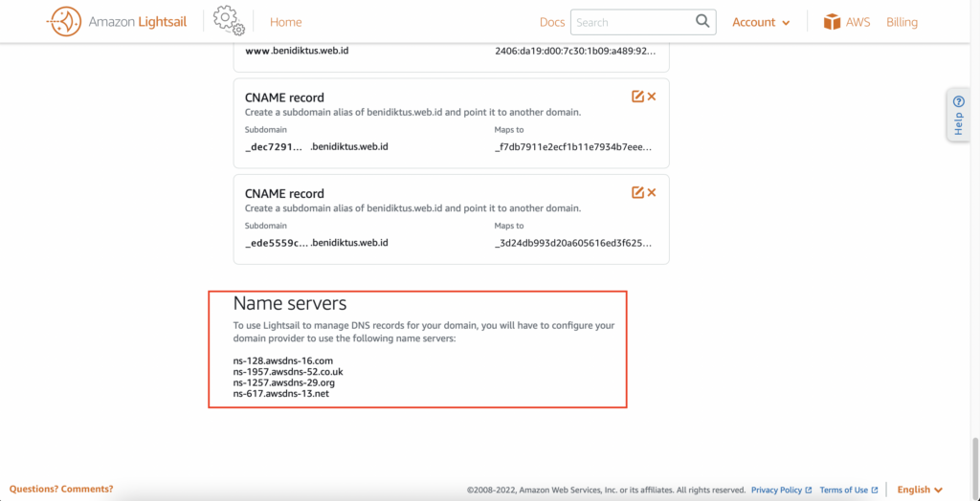
Task: Open the Terms of Use link
Action: tap(849, 490)
